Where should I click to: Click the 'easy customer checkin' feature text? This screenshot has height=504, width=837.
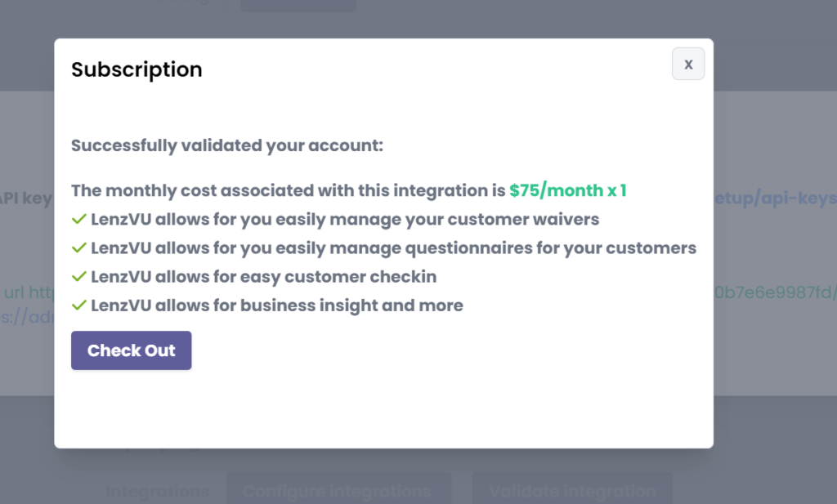click(263, 277)
